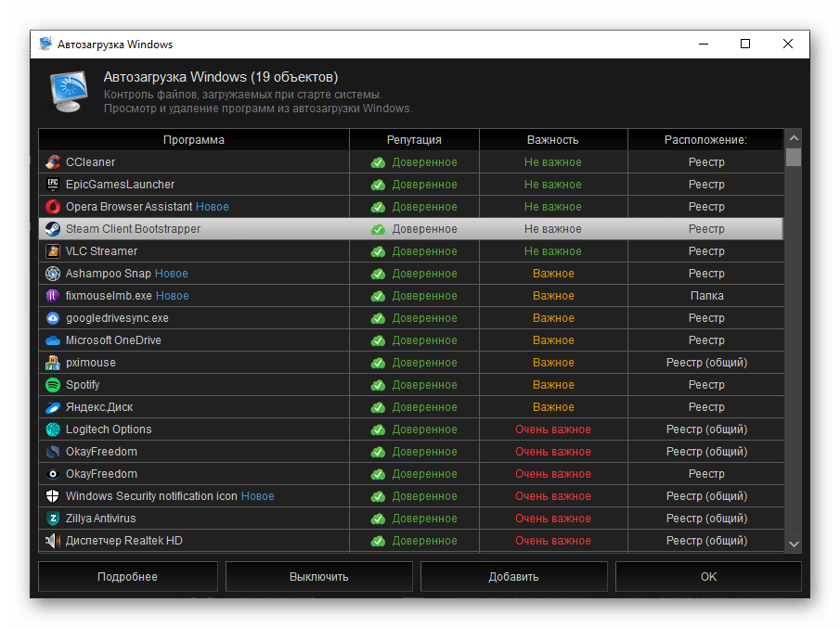Disable selected entry with Выключить button
Image resolution: width=840 pixels, height=628 pixels.
318,577
